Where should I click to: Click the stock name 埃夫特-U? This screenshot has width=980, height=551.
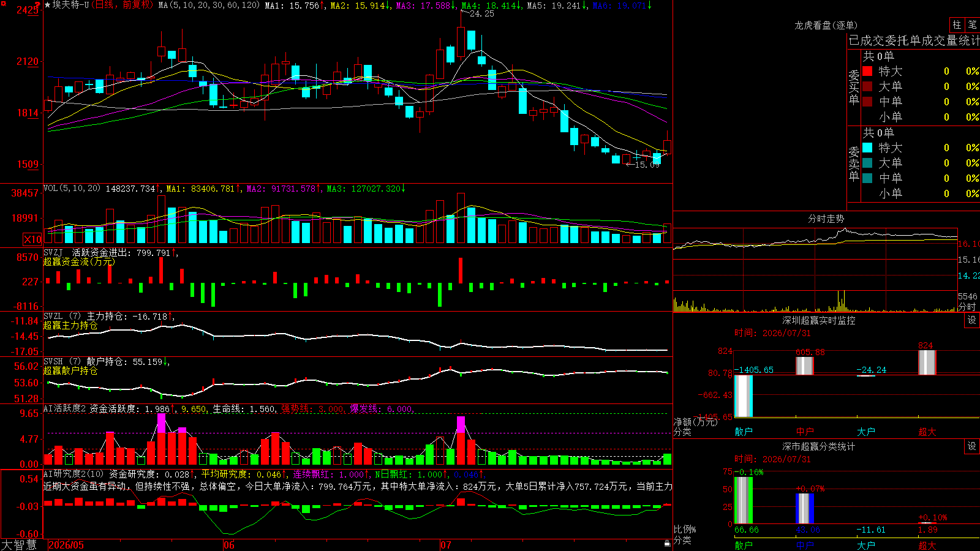pyautogui.click(x=70, y=5)
